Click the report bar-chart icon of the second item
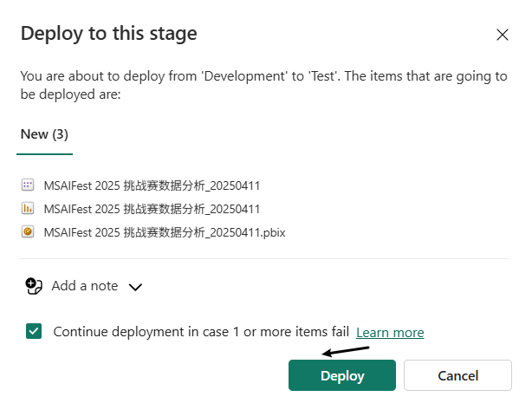The width and height of the screenshot is (532, 403). coord(28,209)
